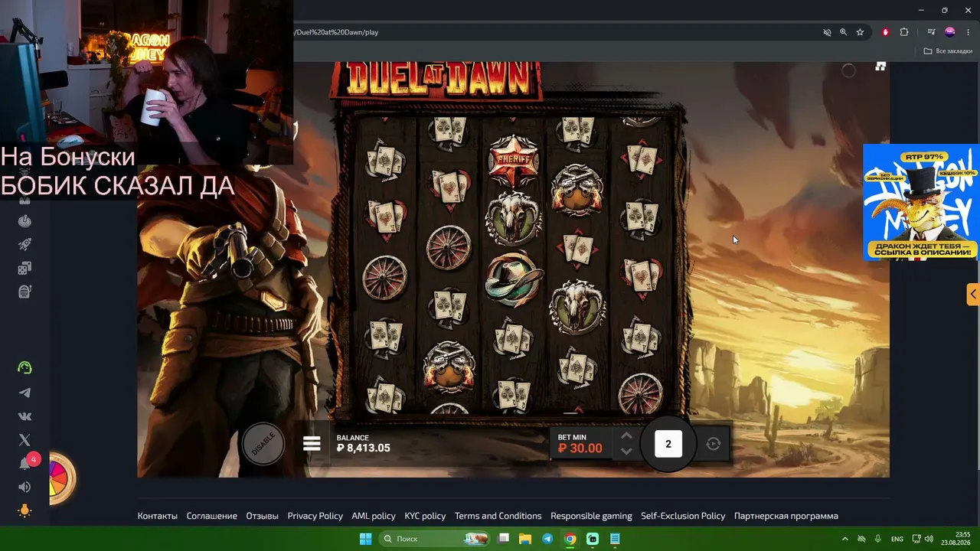This screenshot has width=980, height=551.
Task: Open the AML policy footer link
Action: [x=374, y=516]
